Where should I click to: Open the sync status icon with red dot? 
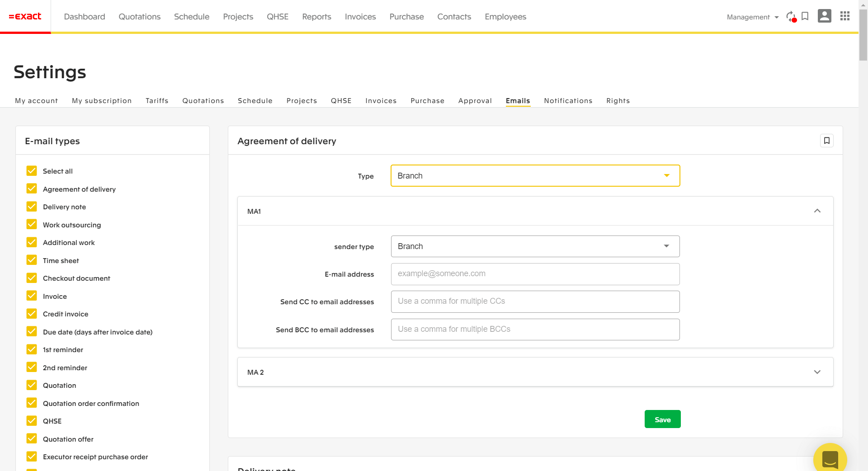pos(791,17)
